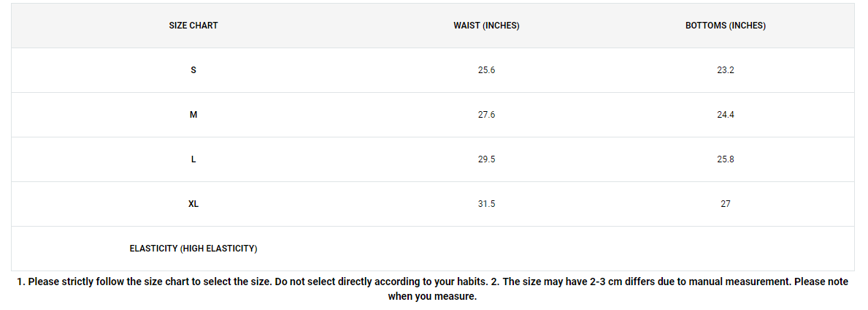This screenshot has height=310, width=868.
Task: Select the S size row label
Action: pos(193,70)
